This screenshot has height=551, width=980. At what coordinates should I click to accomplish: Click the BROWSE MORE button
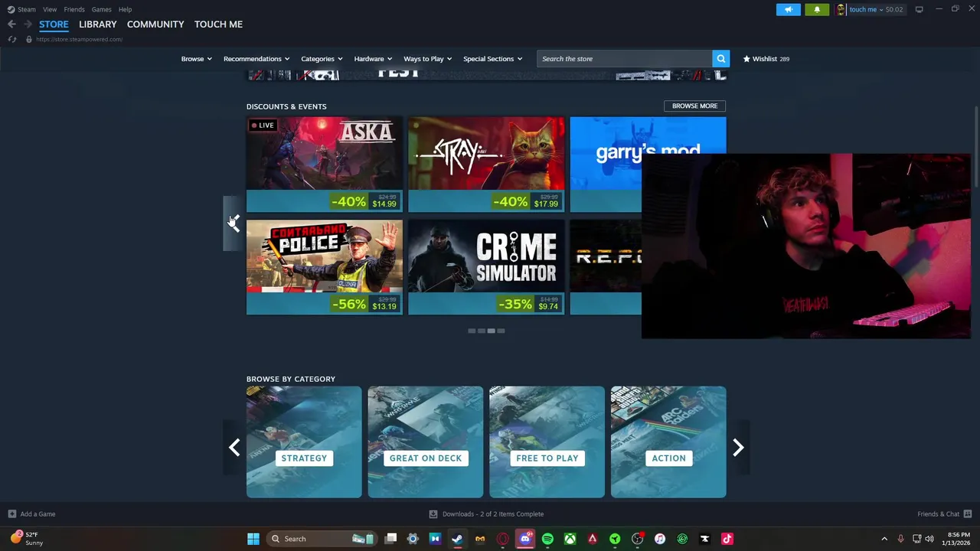694,106
